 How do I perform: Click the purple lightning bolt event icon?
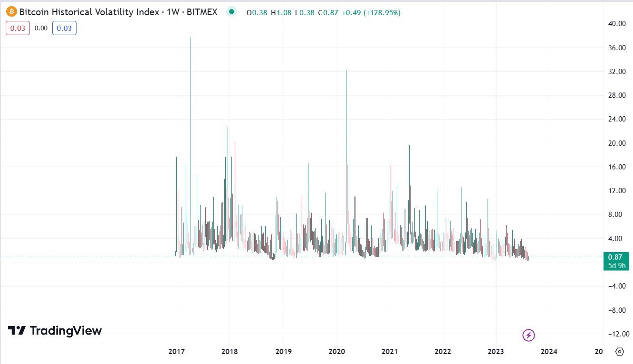pyautogui.click(x=528, y=336)
